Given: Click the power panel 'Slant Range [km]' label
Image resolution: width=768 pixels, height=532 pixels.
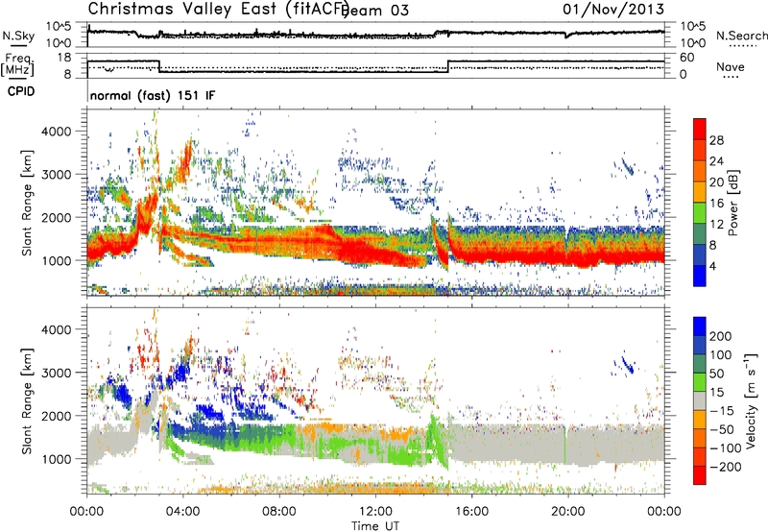Looking at the screenshot, I should (26, 203).
